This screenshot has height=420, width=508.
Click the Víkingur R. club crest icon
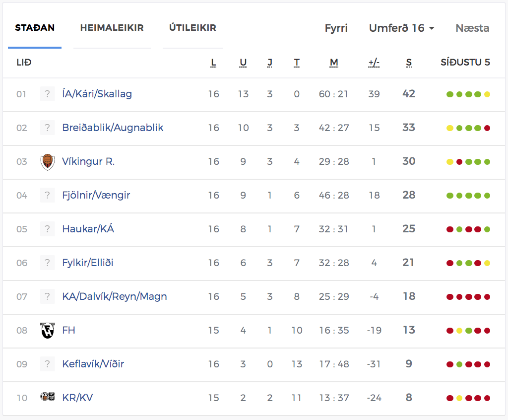coord(48,162)
